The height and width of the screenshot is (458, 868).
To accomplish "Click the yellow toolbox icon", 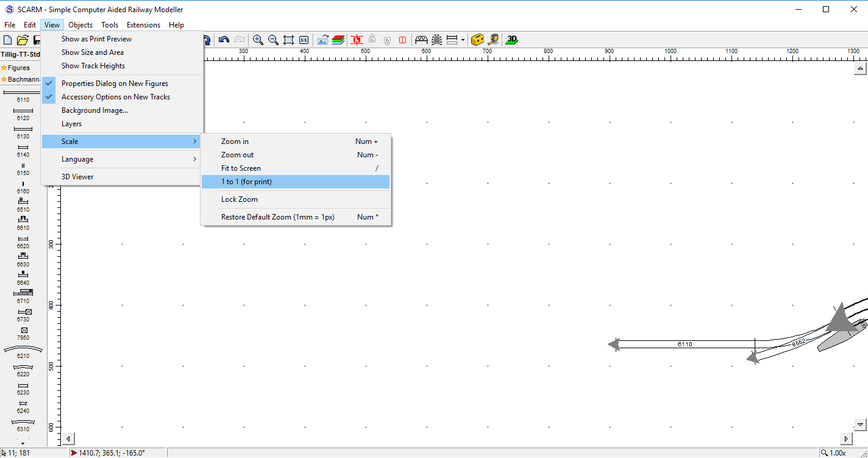I will [x=478, y=40].
